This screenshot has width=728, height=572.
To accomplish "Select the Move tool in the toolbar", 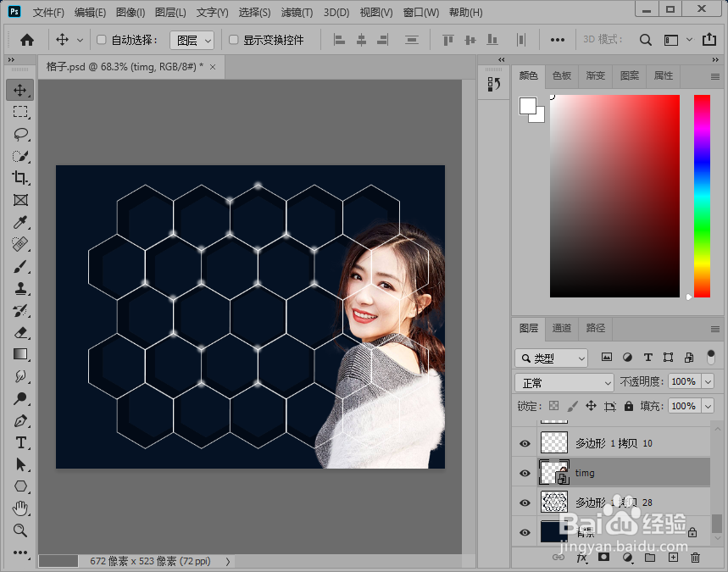I will (20, 90).
